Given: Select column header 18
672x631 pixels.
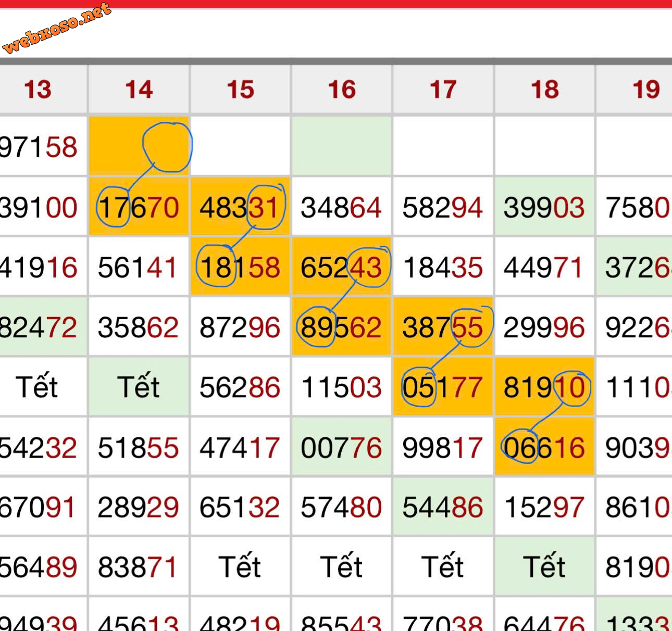Looking at the screenshot, I should pos(545,89).
